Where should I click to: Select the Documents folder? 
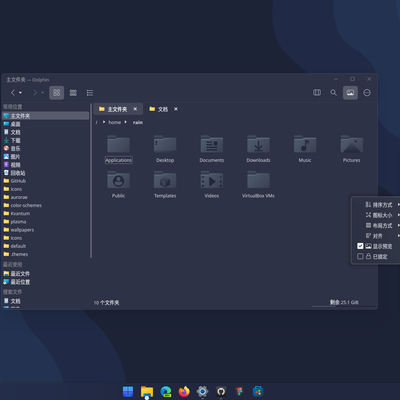click(x=212, y=149)
